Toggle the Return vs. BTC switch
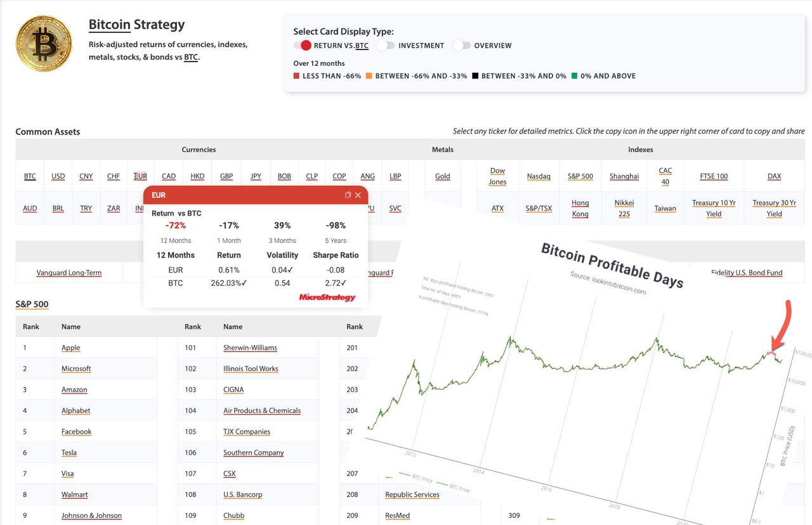This screenshot has width=812, height=525. [303, 46]
